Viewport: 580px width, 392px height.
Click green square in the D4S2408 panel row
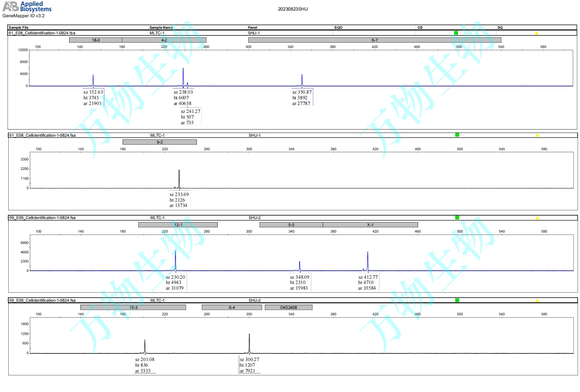click(457, 300)
